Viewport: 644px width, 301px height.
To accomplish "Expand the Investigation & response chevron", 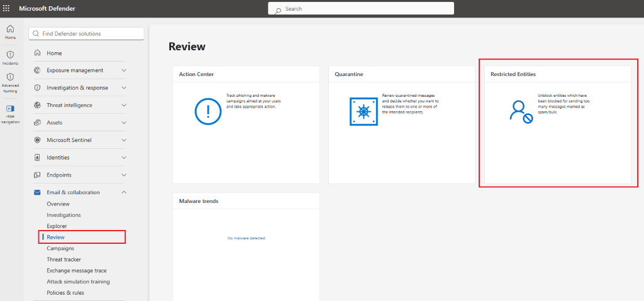I will tap(124, 88).
